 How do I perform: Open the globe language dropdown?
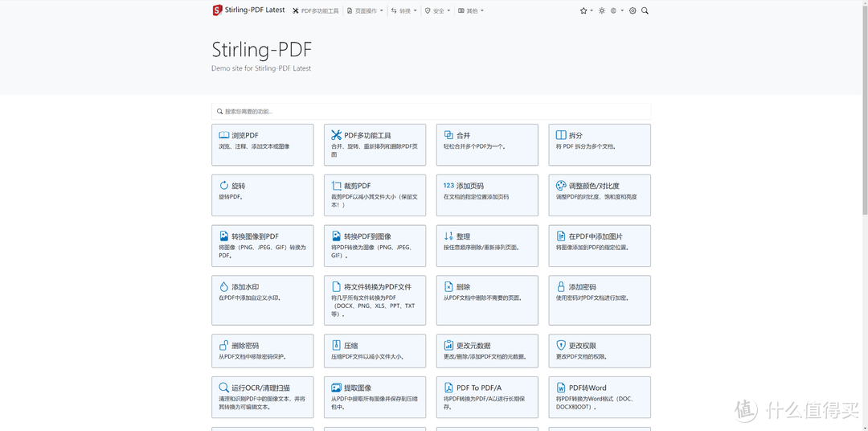click(x=616, y=10)
